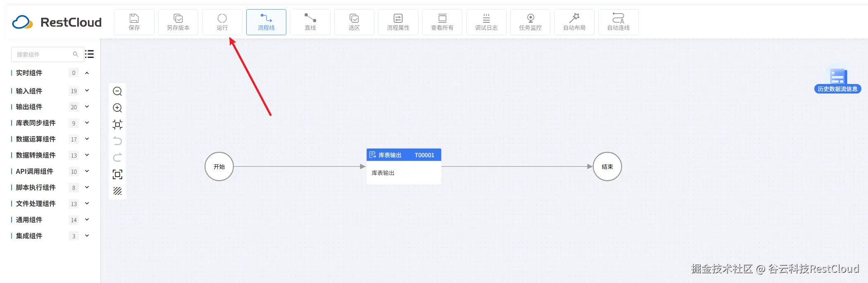The height and width of the screenshot is (283, 868).
Task: Expand the API调用组件 category chevron
Action: click(x=87, y=171)
